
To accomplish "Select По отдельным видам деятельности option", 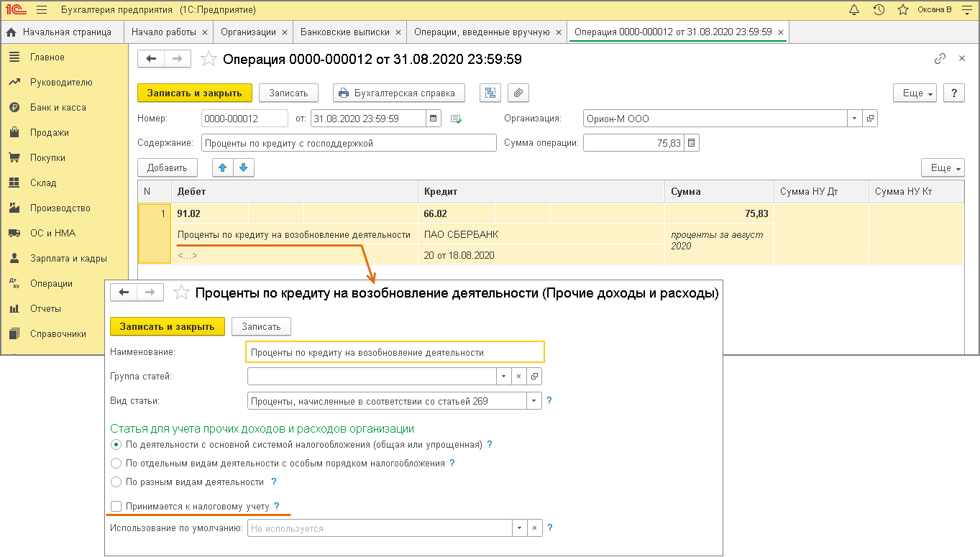I will coord(116,464).
